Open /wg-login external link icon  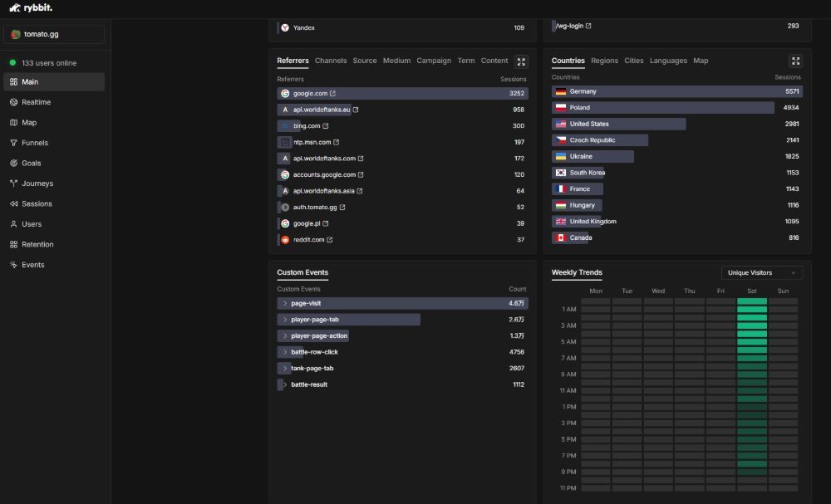pyautogui.click(x=588, y=26)
